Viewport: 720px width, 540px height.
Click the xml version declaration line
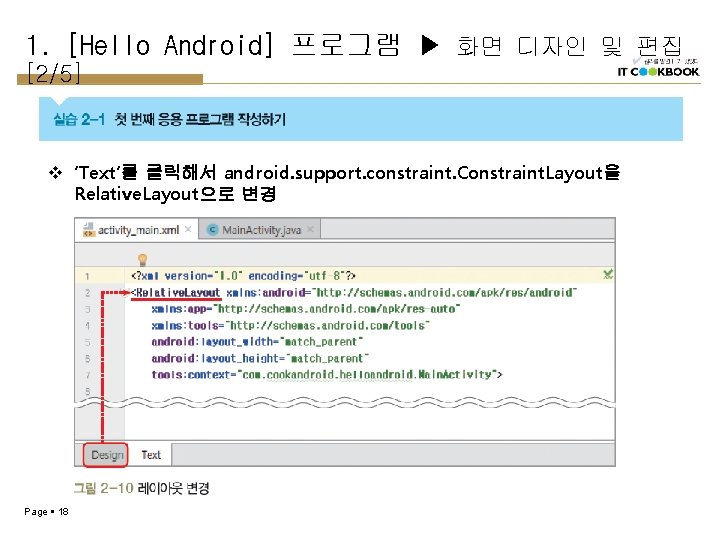tap(243, 276)
